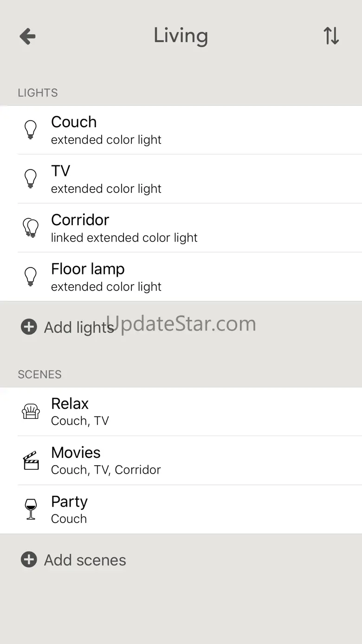
Task: Tap the Couch light bulb icon
Action: click(x=31, y=130)
